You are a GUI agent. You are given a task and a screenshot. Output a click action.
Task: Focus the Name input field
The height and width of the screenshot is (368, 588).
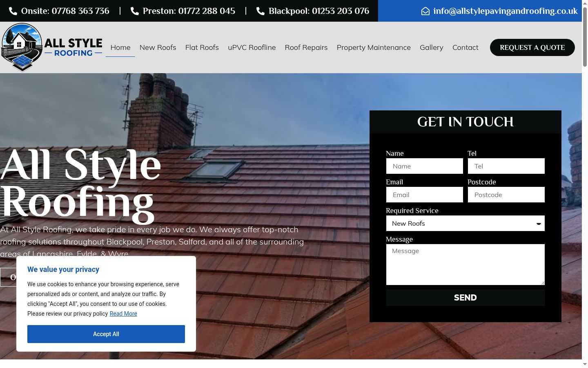point(425,166)
